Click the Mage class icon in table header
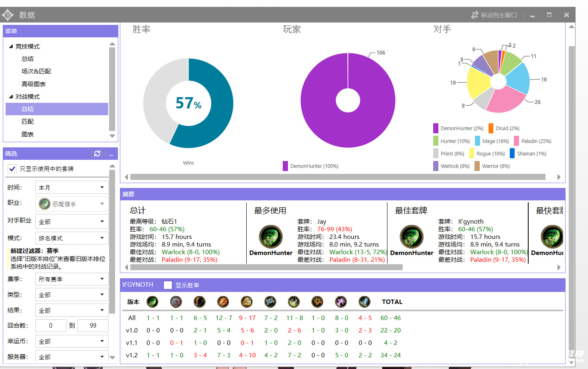588x369 pixels. 223,302
